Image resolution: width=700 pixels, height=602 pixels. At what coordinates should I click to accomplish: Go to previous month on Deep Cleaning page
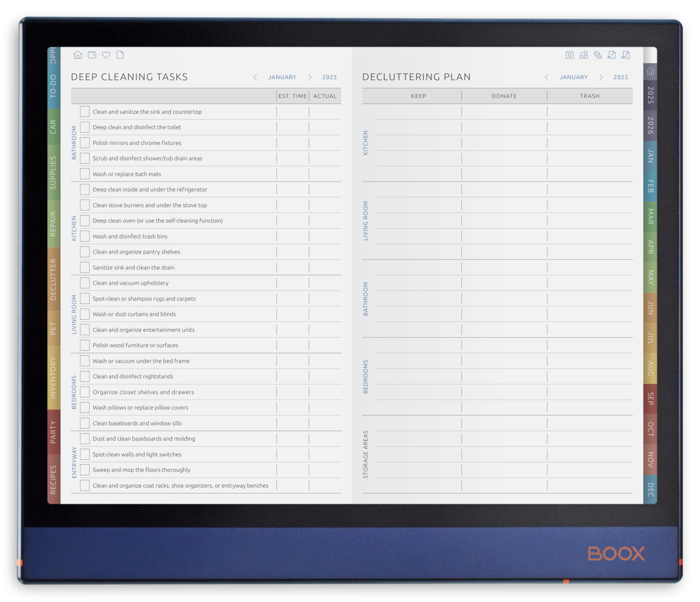coord(255,77)
